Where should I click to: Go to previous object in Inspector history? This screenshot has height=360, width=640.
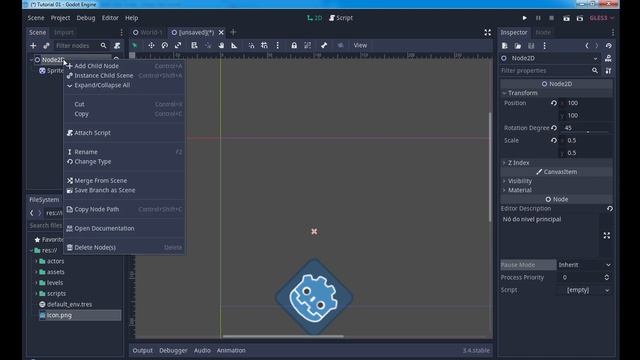click(x=587, y=46)
